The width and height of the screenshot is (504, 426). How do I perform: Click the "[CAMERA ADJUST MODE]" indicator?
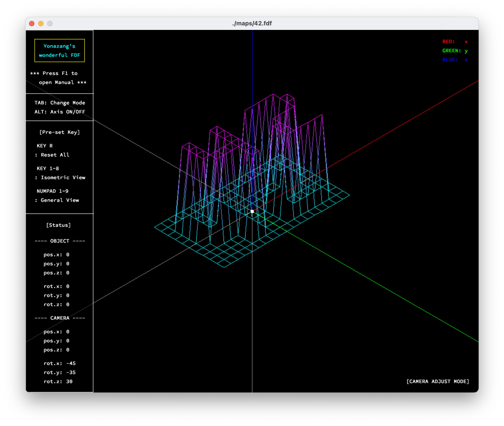point(438,382)
